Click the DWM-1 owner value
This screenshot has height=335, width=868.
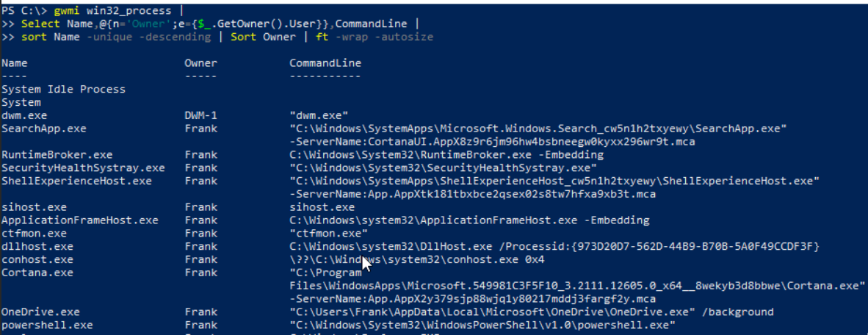pos(200,115)
